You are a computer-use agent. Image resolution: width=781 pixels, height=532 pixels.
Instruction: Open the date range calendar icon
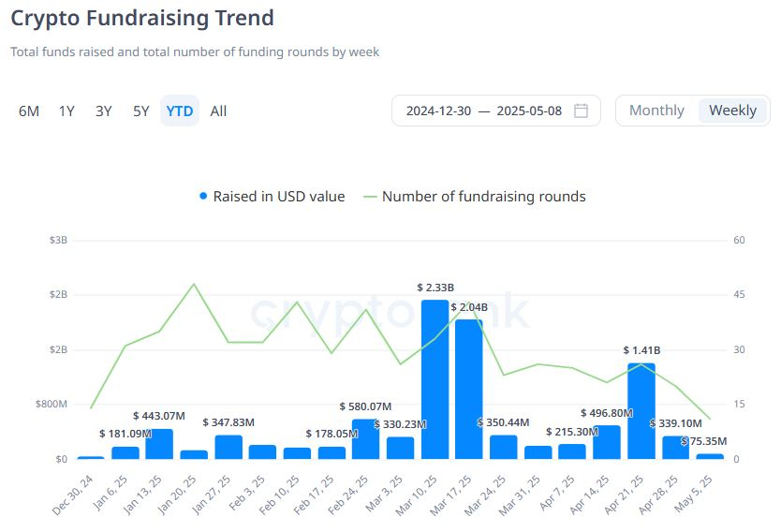click(581, 111)
